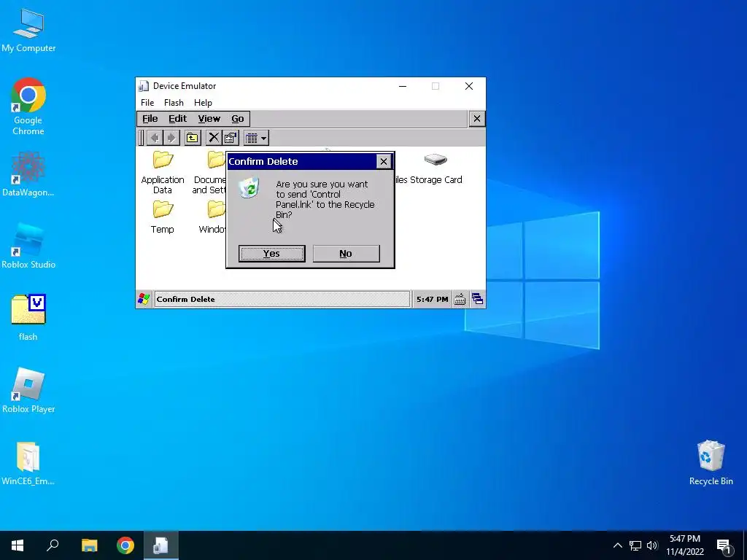The width and height of the screenshot is (747, 560).
Task: Click the Delete X toolbar icon
Action: (214, 138)
